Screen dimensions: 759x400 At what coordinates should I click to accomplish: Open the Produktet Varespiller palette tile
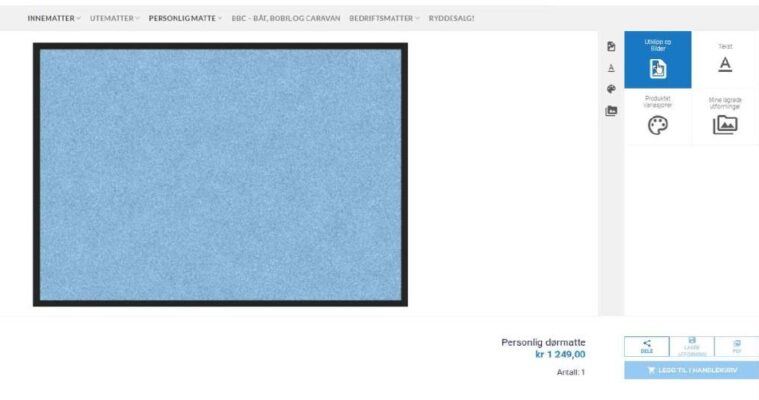pos(657,117)
